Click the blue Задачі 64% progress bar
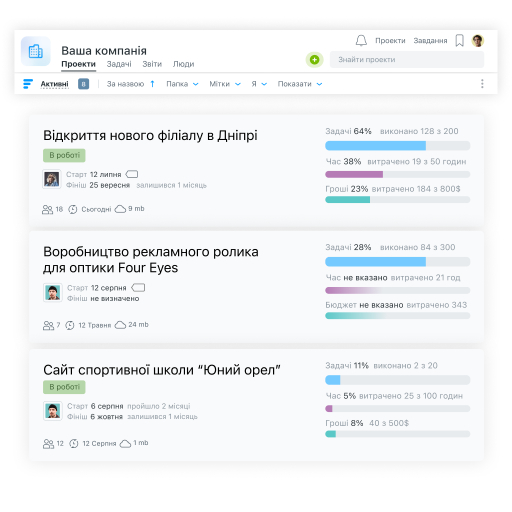512x512 pixels. 398,146
